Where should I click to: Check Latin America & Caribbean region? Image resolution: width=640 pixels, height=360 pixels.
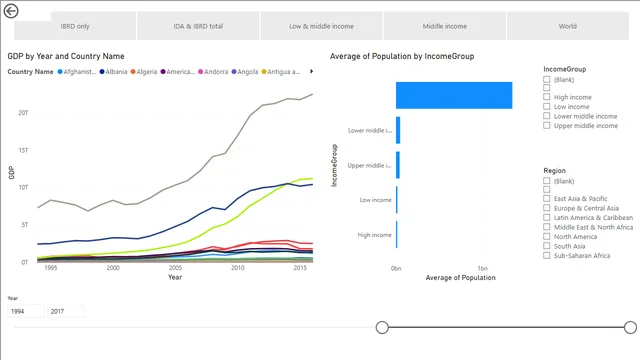tap(547, 217)
